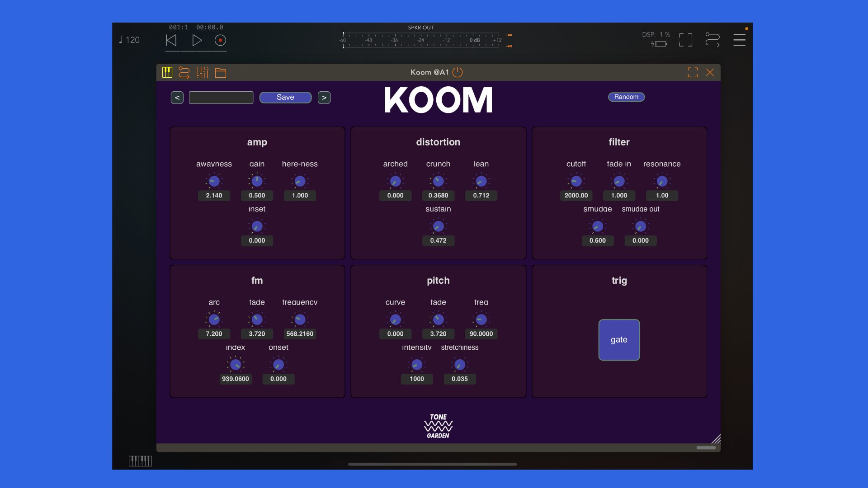Start playback with the play button
This screenshot has width=868, height=488.
click(x=197, y=40)
